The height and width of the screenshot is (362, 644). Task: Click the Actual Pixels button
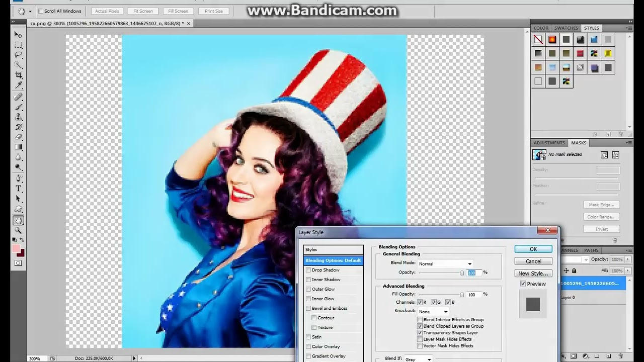tap(107, 11)
